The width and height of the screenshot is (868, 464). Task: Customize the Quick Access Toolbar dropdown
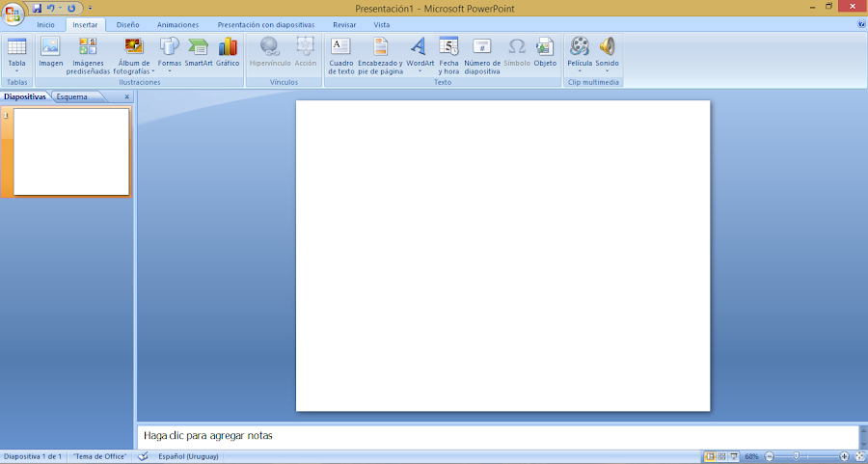[x=91, y=9]
